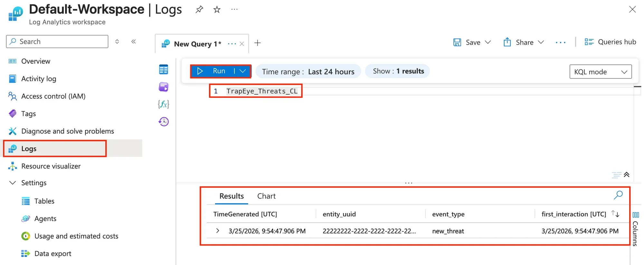The height and width of the screenshot is (265, 644).
Task: Click the Tables grid icon
Action: coord(26,201)
